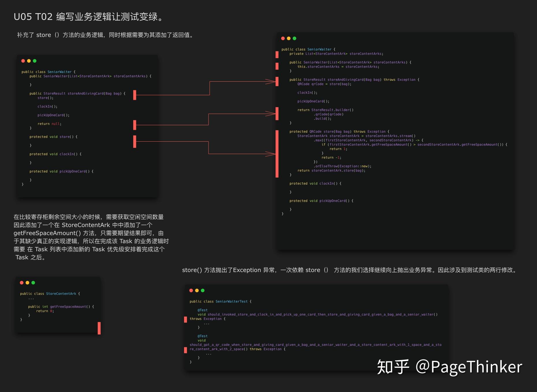This screenshot has height=392, width=537.
Task: Click the green dot on left SeniorWaiter window
Action: click(35, 61)
